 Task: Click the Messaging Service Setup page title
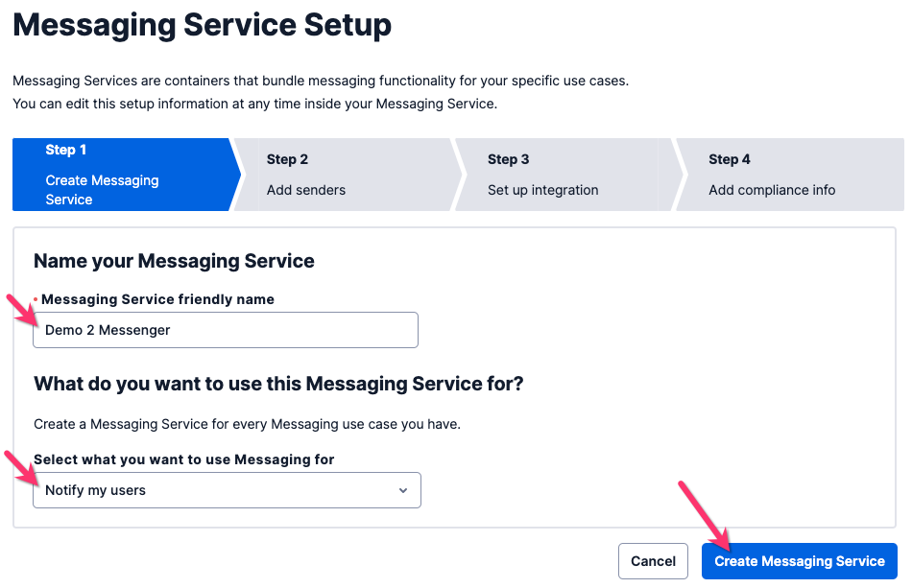202,26
